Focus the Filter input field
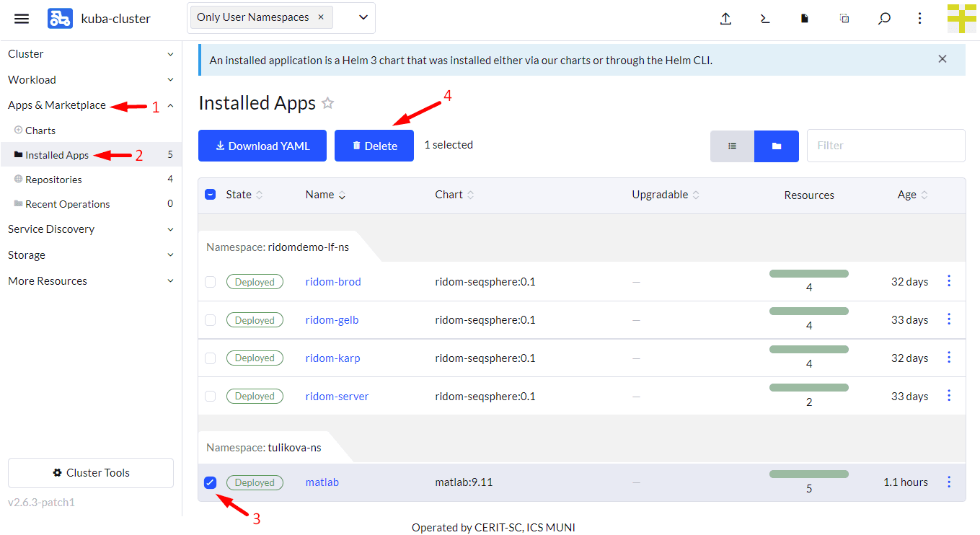 (886, 146)
